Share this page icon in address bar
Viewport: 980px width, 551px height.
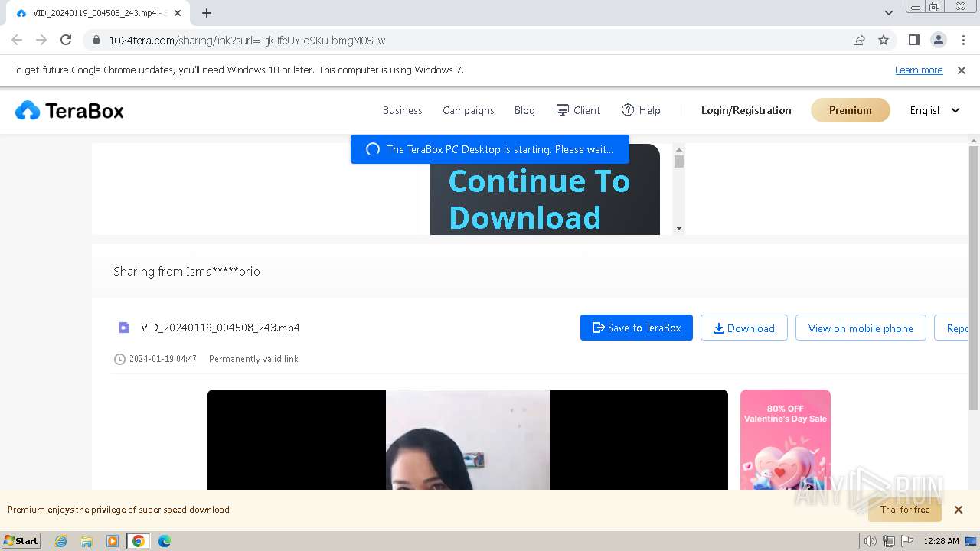[859, 41]
